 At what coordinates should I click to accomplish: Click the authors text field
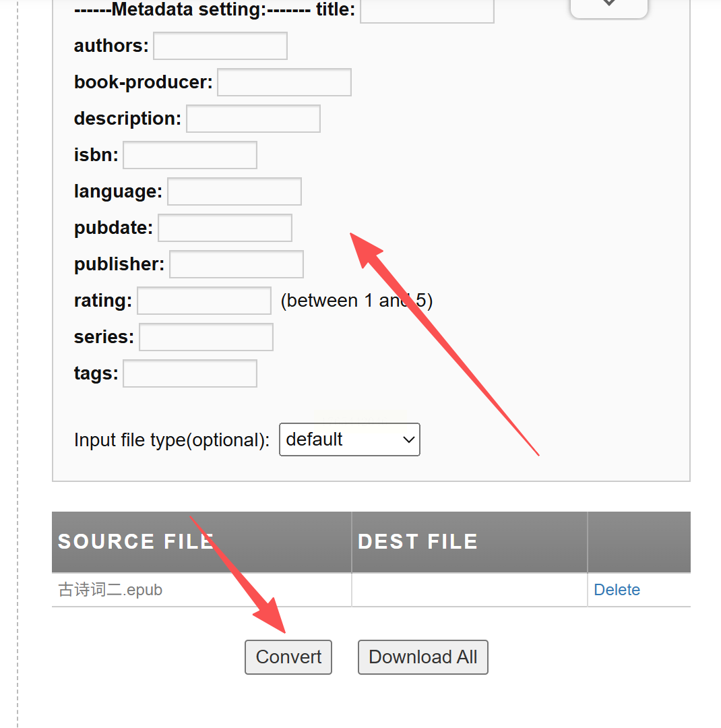click(x=220, y=46)
